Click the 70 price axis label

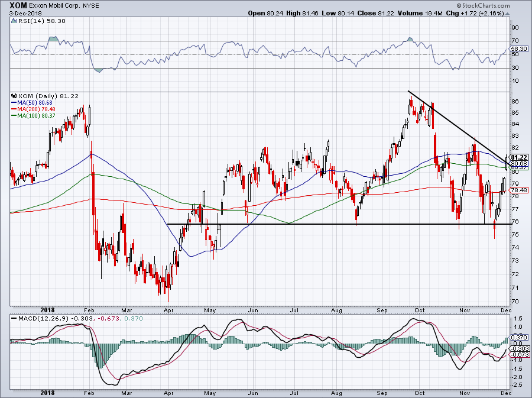coord(515,302)
